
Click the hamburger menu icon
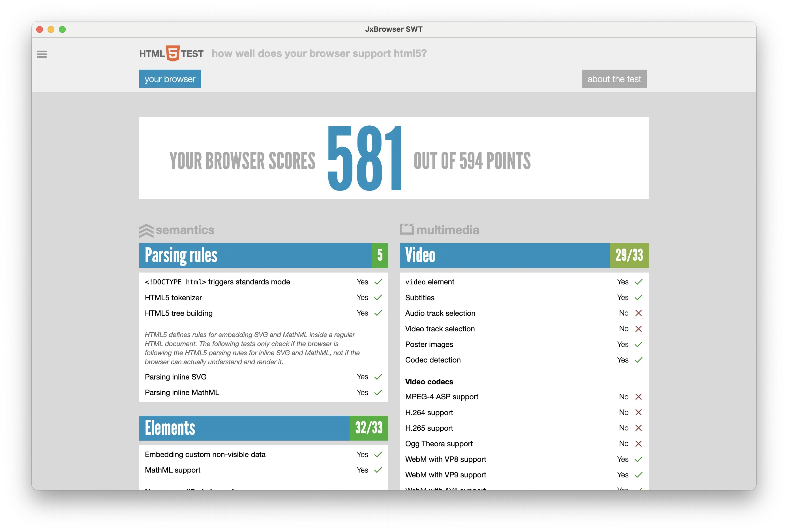tap(42, 54)
